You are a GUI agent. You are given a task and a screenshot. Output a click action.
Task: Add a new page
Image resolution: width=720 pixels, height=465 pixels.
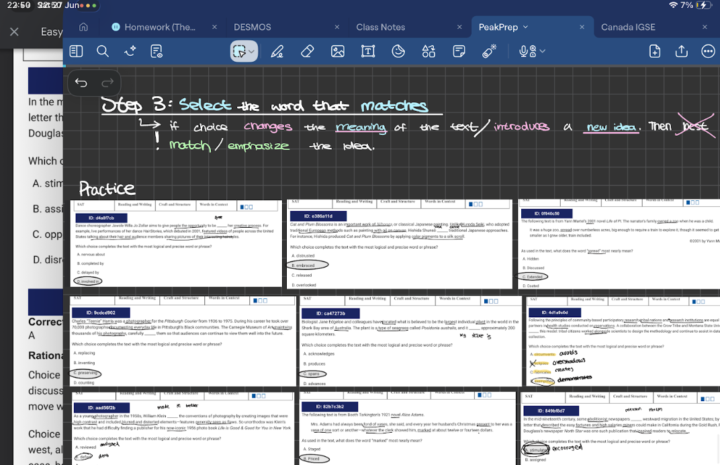(x=655, y=51)
